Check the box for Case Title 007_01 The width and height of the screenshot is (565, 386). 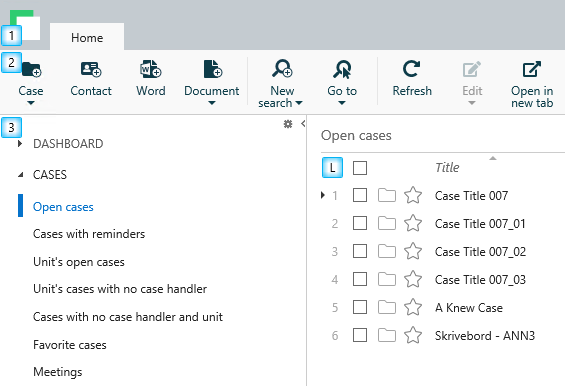coord(360,223)
